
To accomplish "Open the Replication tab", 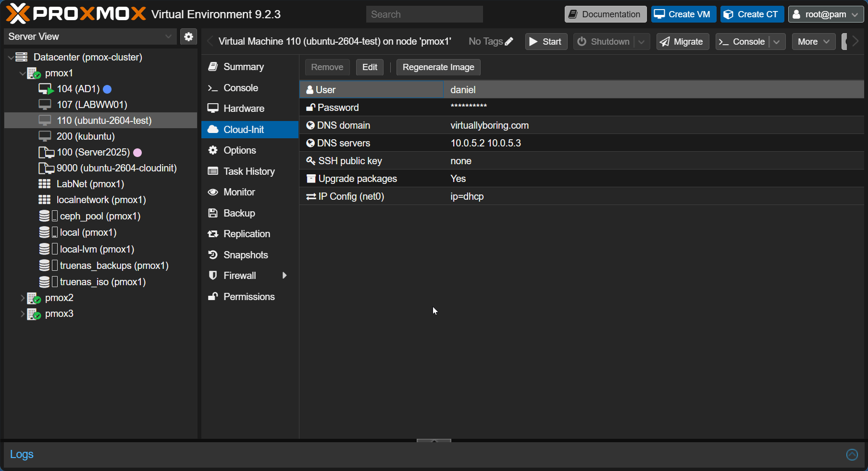I will point(250,234).
